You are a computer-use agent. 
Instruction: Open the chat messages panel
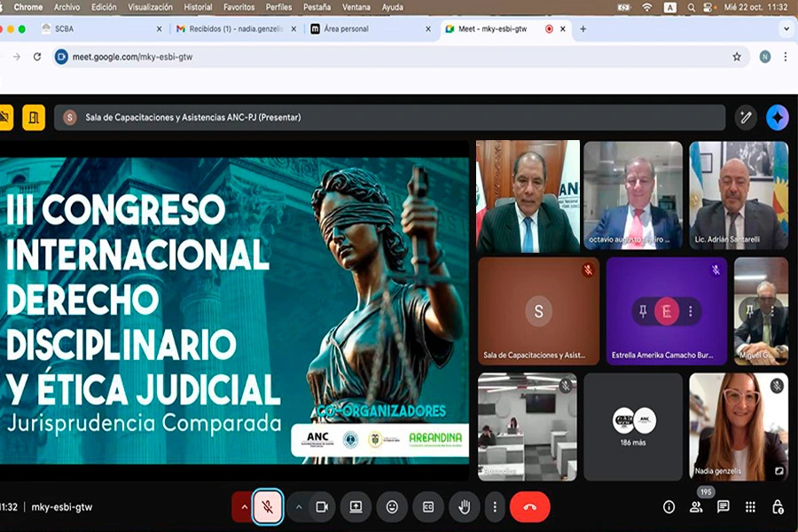723,506
